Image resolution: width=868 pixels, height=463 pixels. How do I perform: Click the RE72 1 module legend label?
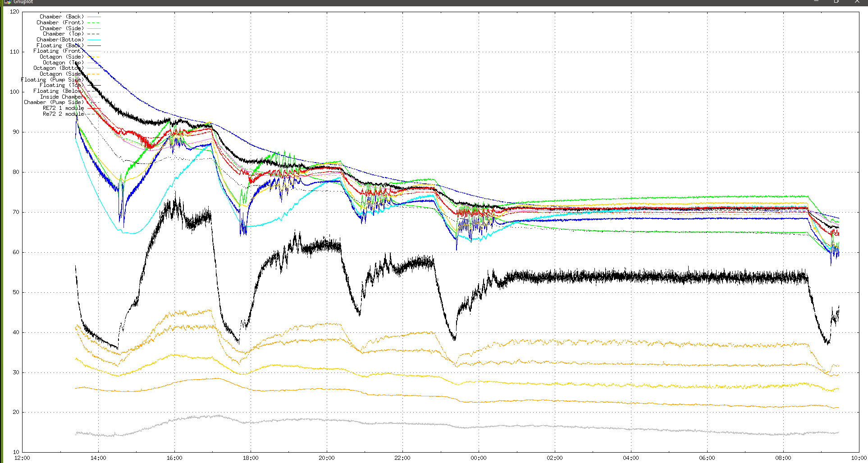[63, 108]
